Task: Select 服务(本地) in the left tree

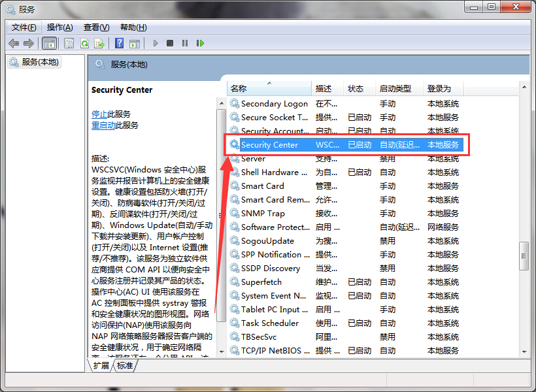Action: point(40,62)
